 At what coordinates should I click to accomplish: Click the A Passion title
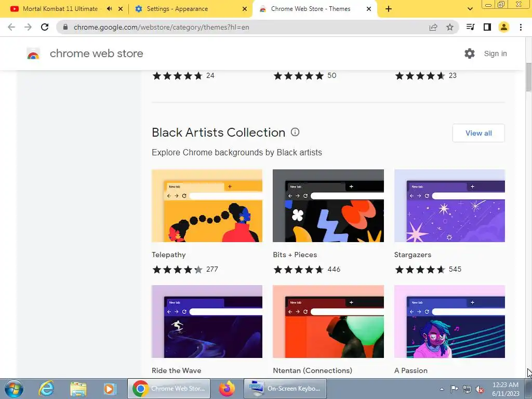pyautogui.click(x=411, y=370)
